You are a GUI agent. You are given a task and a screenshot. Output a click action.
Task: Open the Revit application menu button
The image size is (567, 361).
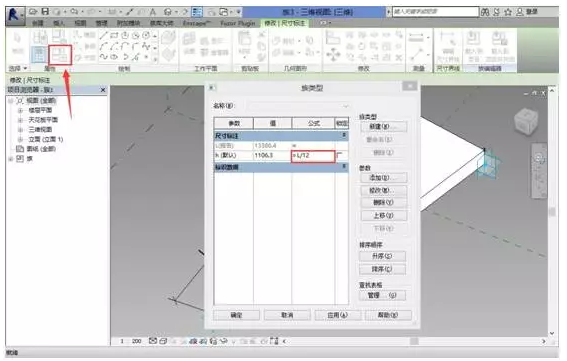click(x=15, y=16)
